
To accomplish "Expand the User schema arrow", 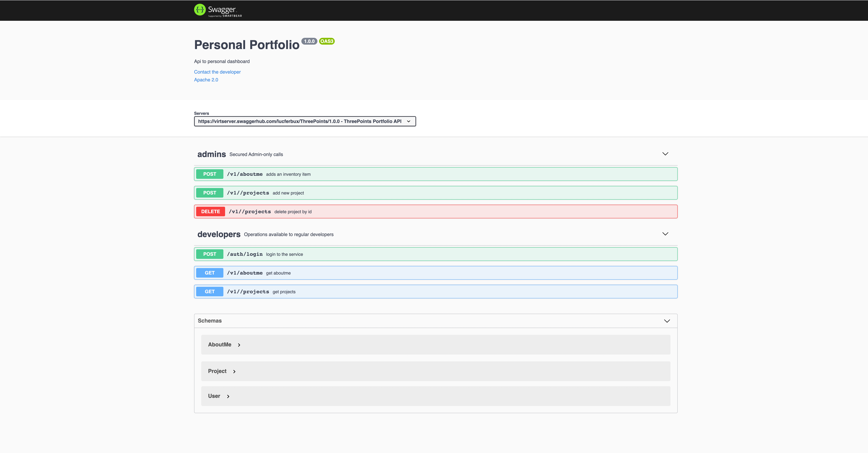I will [x=228, y=396].
